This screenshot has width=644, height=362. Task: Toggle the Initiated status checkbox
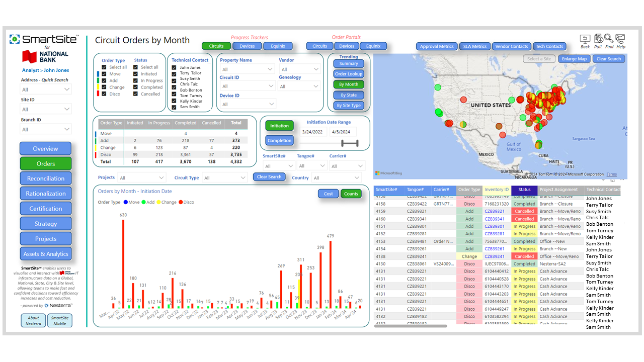pos(135,74)
